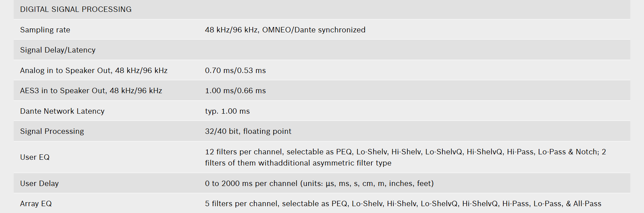This screenshot has height=213, width=644.
Task: Click the 1.00 ms/0.66 ms value
Action: tap(235, 91)
